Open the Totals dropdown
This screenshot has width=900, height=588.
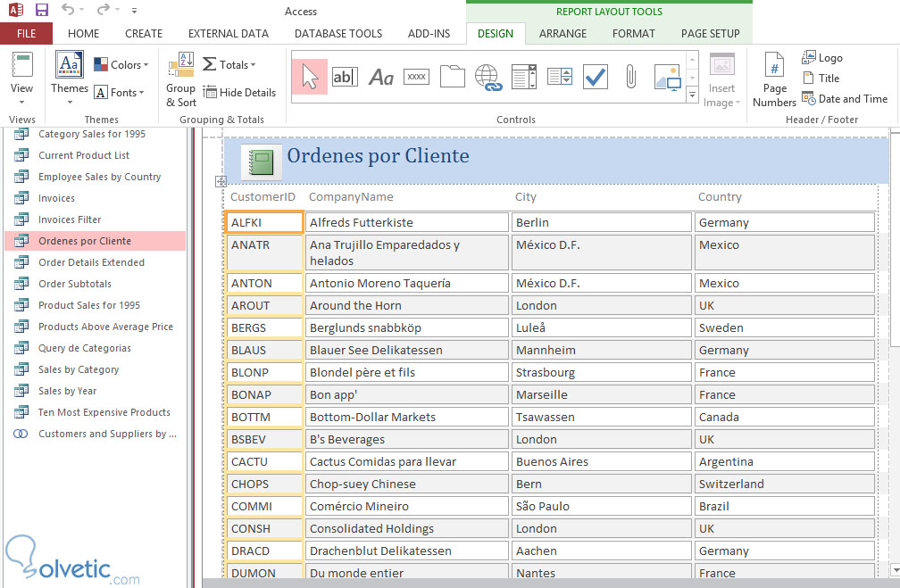pos(229,64)
